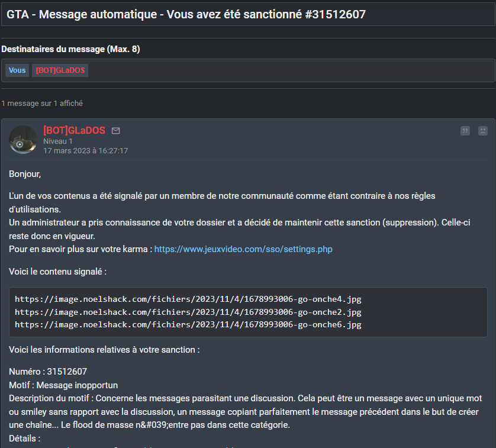Click the go-onche4.jpg noelshack URL
This screenshot has height=448, width=496.
[188, 299]
